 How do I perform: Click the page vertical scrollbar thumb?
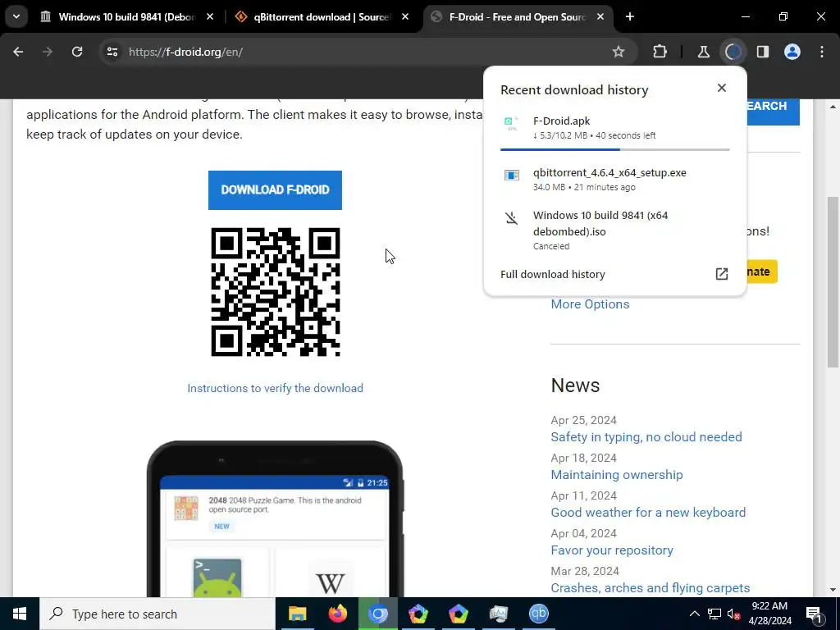[x=833, y=282]
